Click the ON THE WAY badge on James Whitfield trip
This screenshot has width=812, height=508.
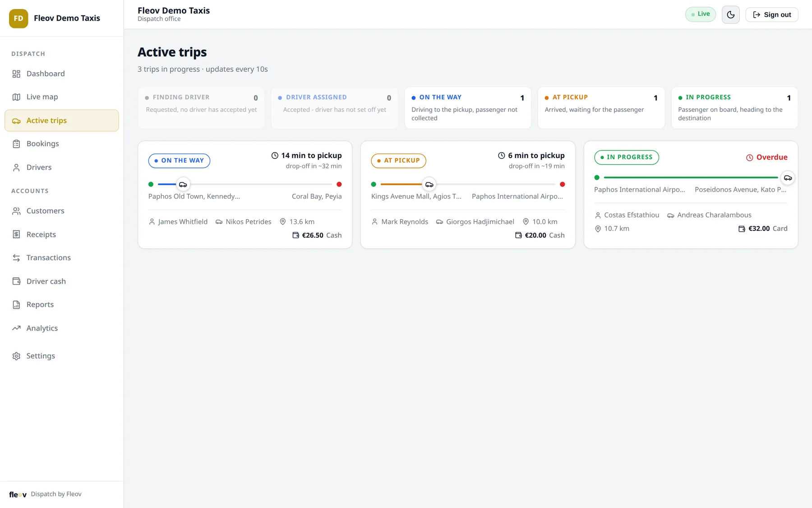(x=179, y=161)
